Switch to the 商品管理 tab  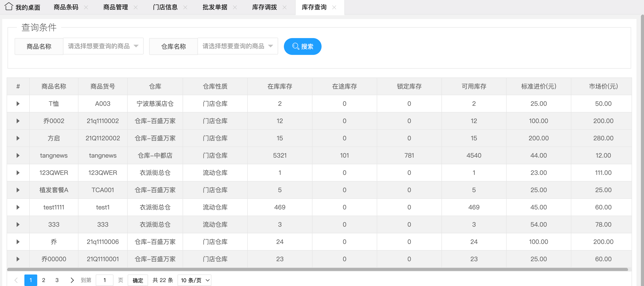click(115, 7)
